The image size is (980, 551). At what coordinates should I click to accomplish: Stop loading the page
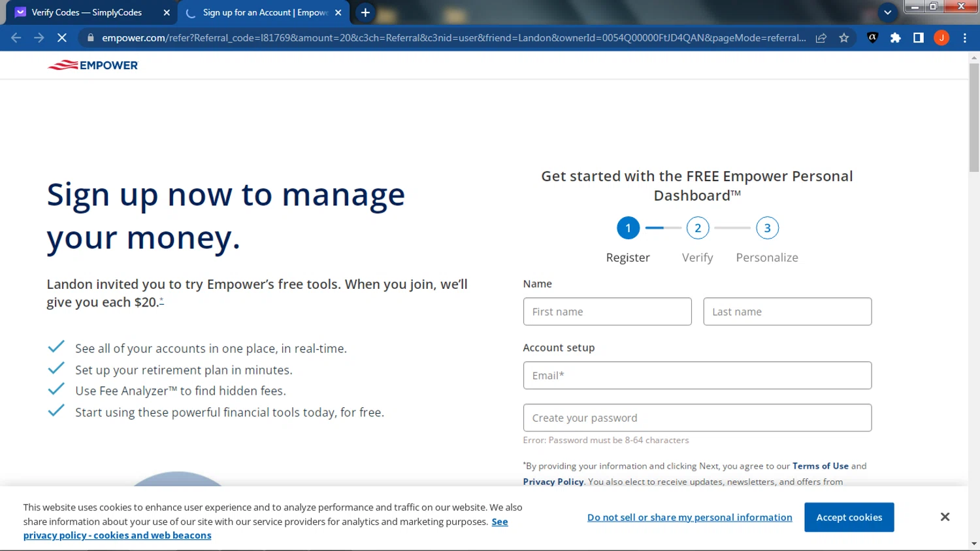pos(62,38)
